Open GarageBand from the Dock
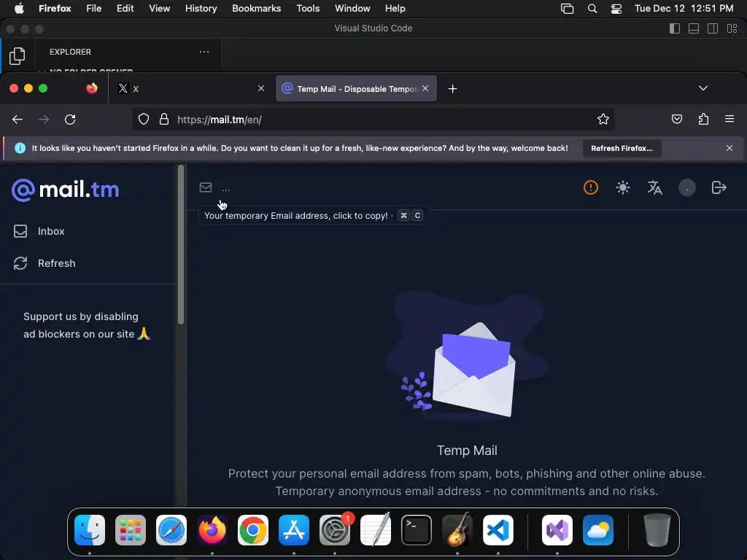This screenshot has height=560, width=747. pos(457,530)
